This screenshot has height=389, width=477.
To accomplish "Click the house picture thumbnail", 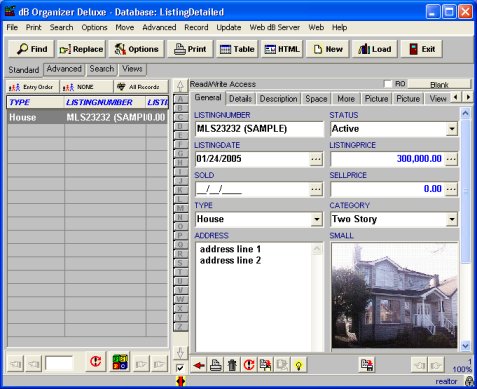I will [394, 296].
